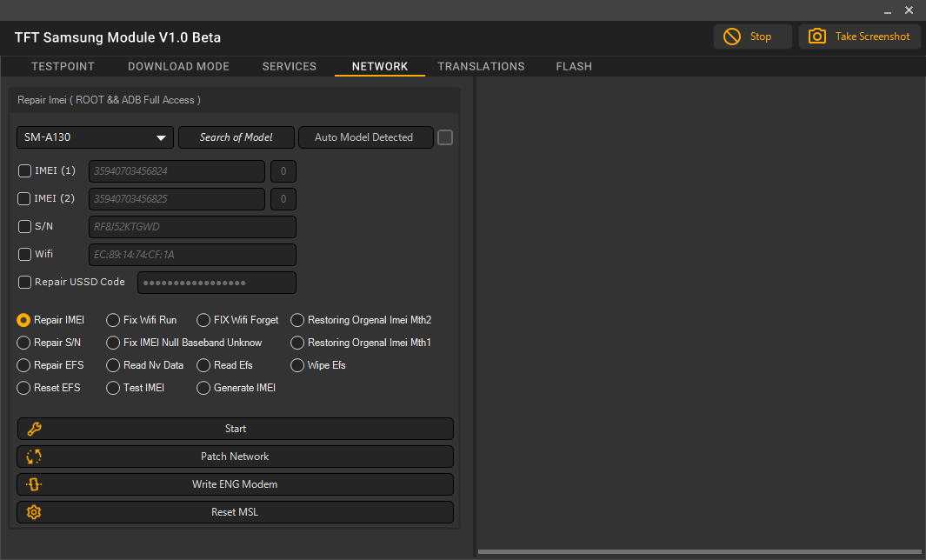The width and height of the screenshot is (926, 560).
Task: Click the refresh icon on Patch Network
Action: [33, 457]
